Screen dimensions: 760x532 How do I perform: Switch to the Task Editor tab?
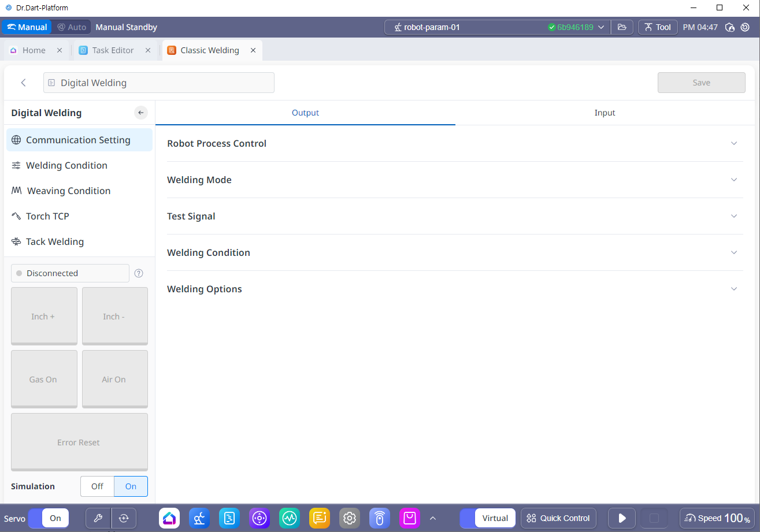click(x=113, y=50)
